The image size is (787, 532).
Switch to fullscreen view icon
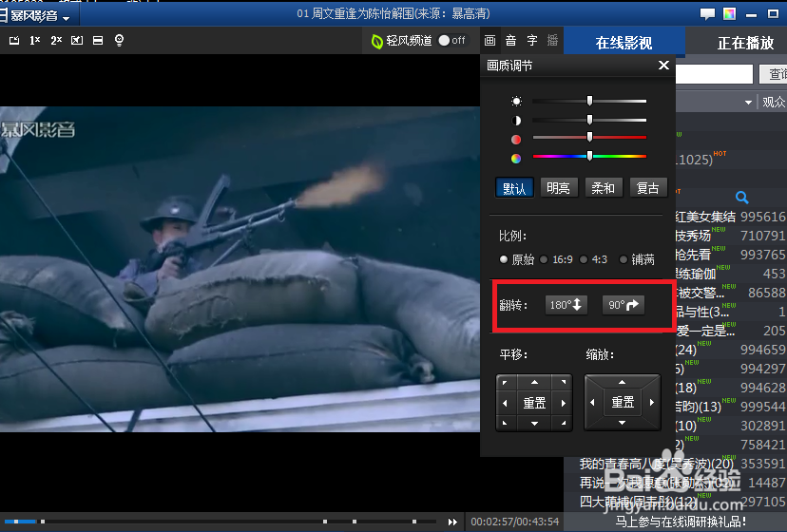[77, 40]
